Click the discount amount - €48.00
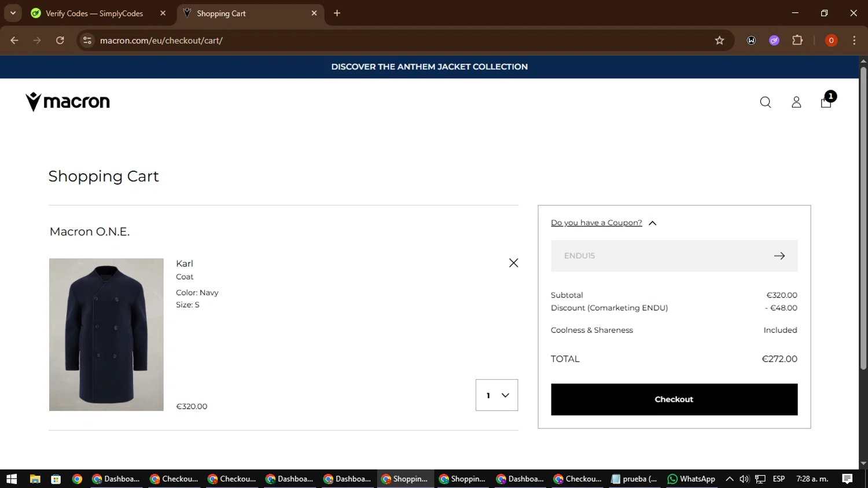The image size is (868, 488). (781, 308)
